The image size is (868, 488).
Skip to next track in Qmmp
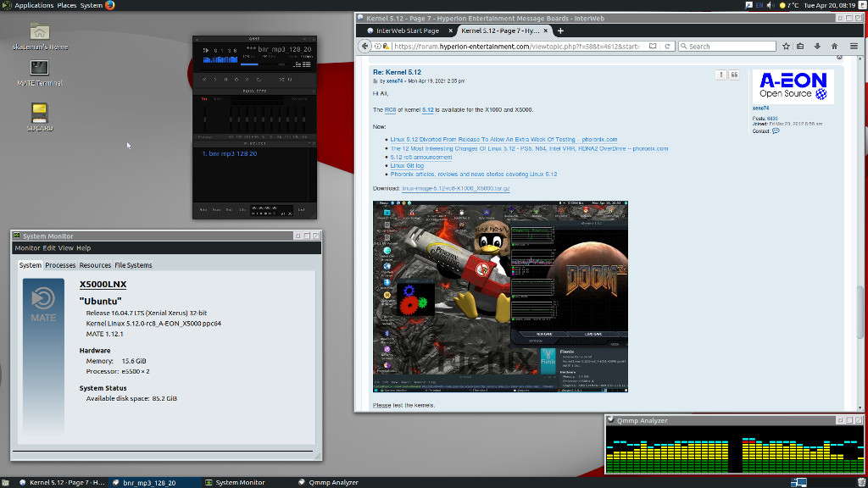tap(248, 80)
